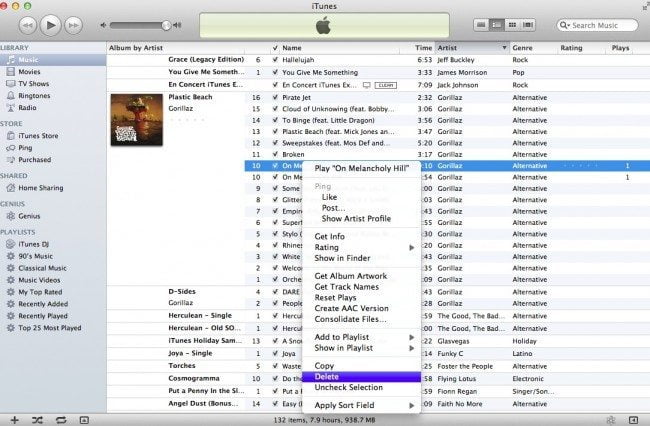The height and width of the screenshot is (426, 650).
Task: Click the Artist column sort arrow
Action: click(x=504, y=48)
